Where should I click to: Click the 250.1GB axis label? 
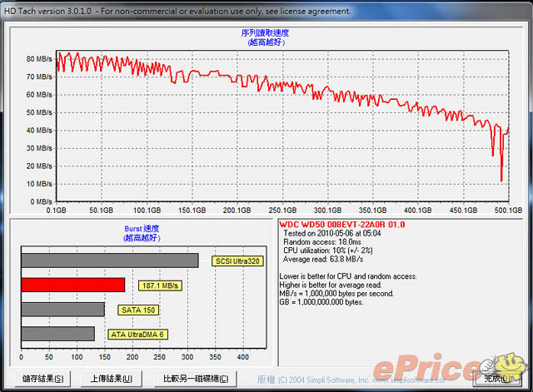point(282,211)
